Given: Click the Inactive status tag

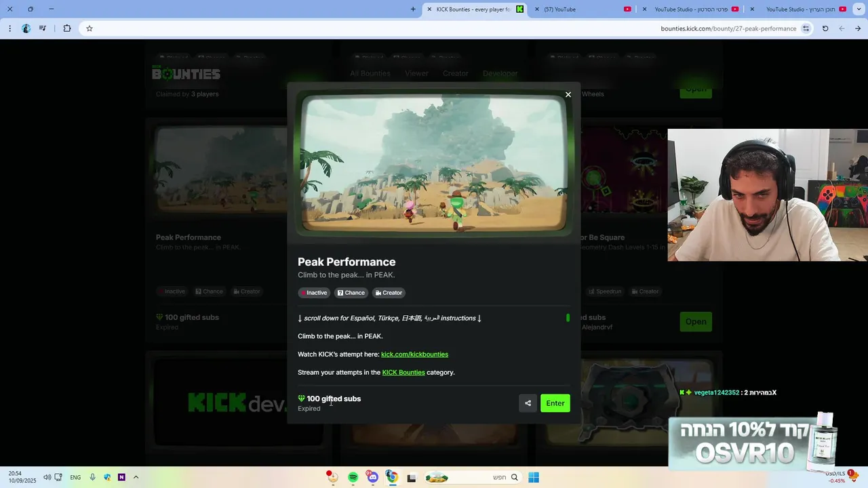Looking at the screenshot, I should (x=313, y=293).
